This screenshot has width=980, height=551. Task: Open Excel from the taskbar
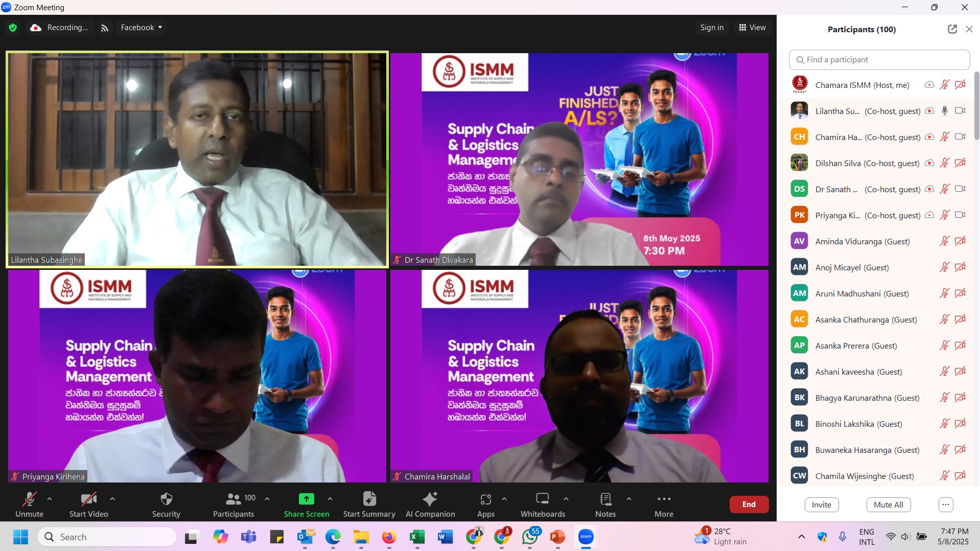tap(417, 537)
